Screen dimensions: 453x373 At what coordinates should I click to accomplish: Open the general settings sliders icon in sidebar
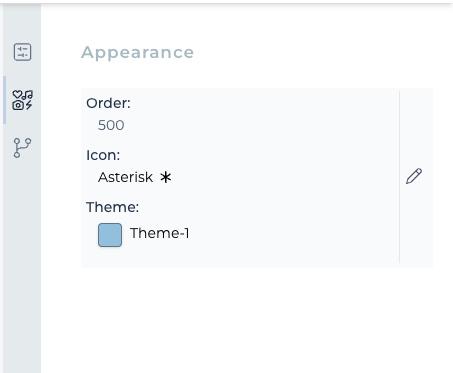(x=22, y=52)
